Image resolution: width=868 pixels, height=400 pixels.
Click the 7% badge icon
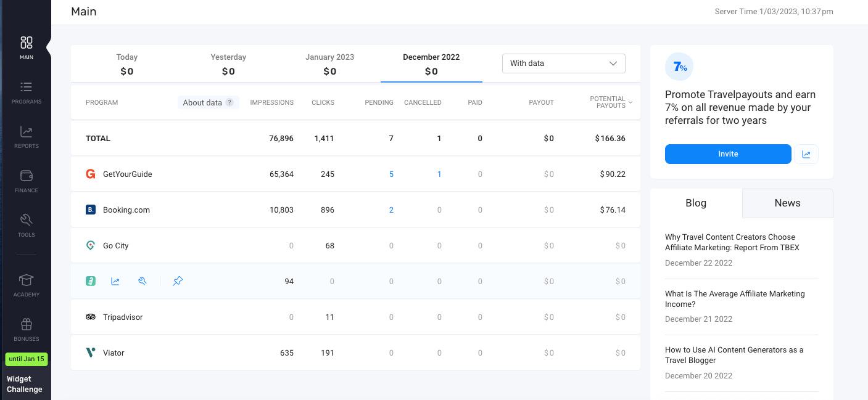[x=679, y=67]
